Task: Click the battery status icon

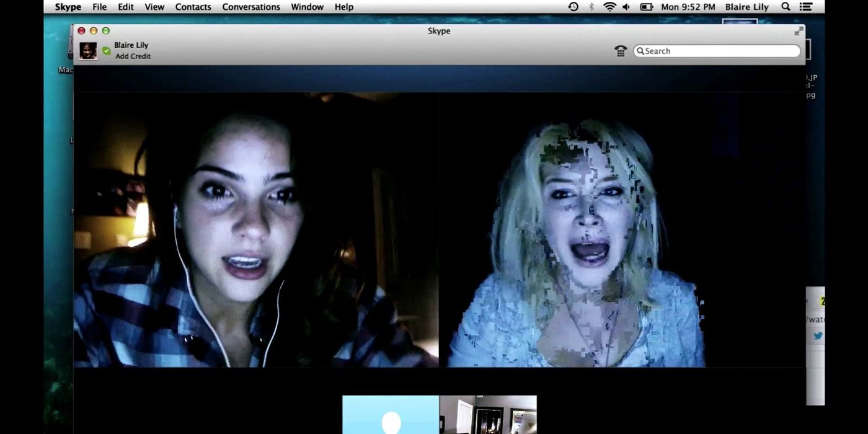Action: (647, 7)
